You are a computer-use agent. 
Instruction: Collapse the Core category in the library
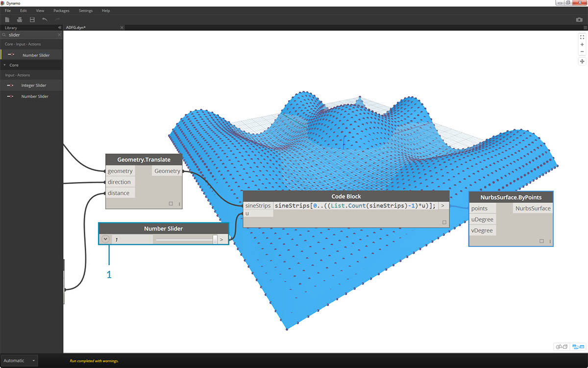click(5, 65)
